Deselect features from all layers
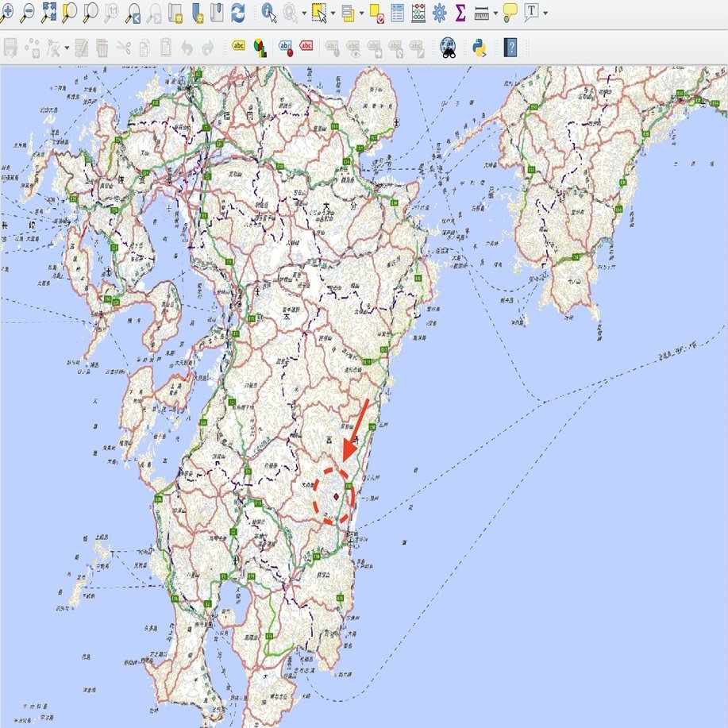Image resolution: width=728 pixels, height=728 pixels. coord(376,13)
